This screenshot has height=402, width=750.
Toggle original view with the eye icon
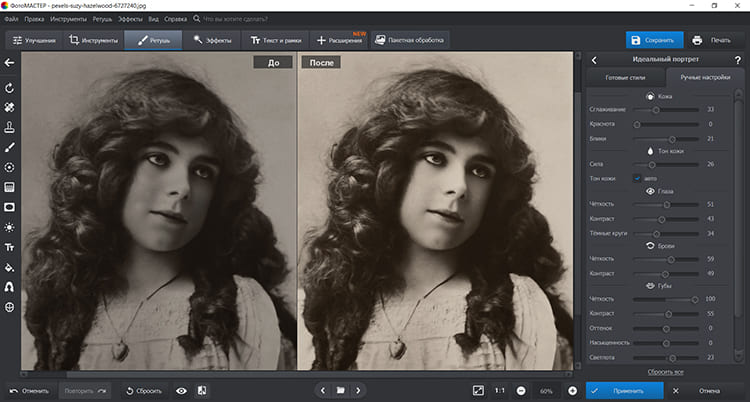coord(181,390)
